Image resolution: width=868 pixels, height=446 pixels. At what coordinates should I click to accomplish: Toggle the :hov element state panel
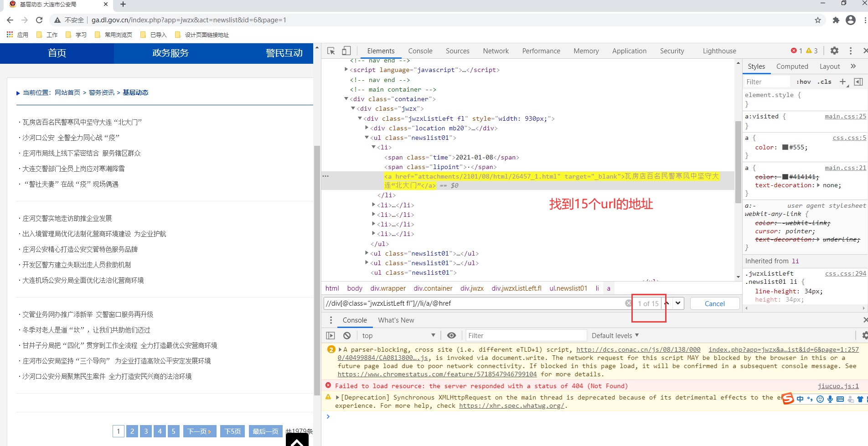click(804, 82)
